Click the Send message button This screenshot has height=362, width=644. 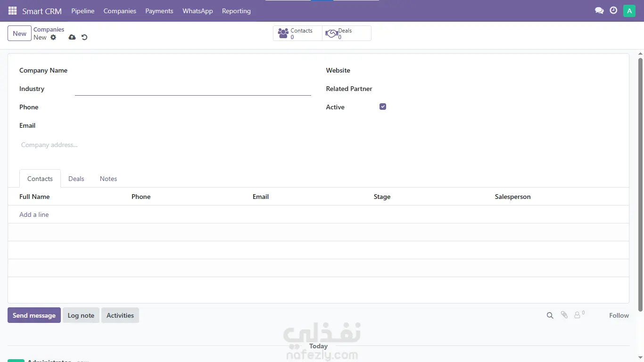[34, 315]
